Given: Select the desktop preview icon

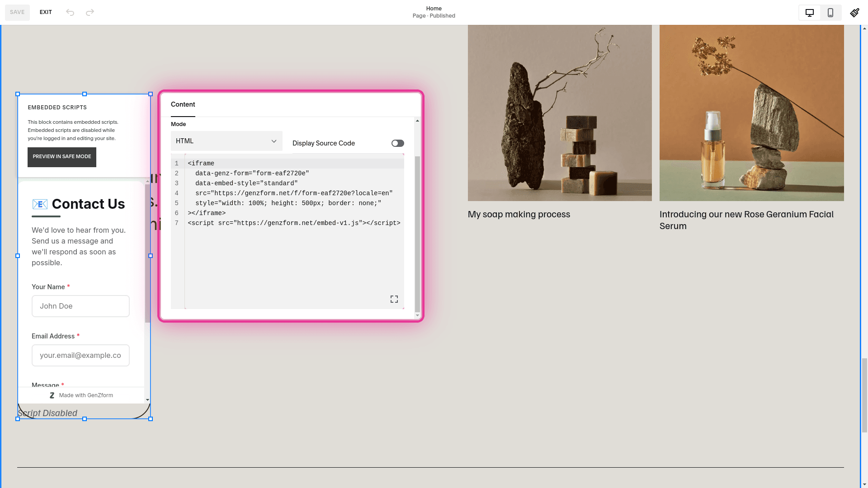Looking at the screenshot, I should 809,12.
